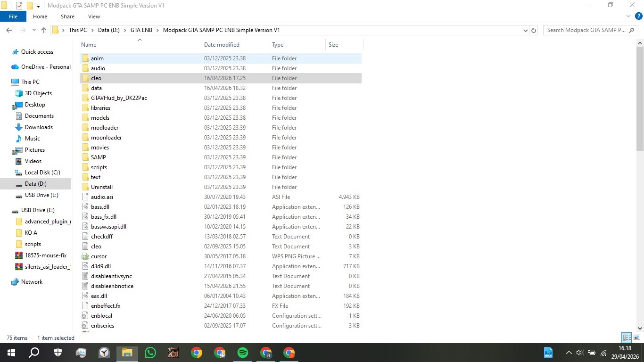Image resolution: width=644 pixels, height=362 pixels.
Task: Expand chevron after This PC in breadcrumb
Action: coord(92,30)
